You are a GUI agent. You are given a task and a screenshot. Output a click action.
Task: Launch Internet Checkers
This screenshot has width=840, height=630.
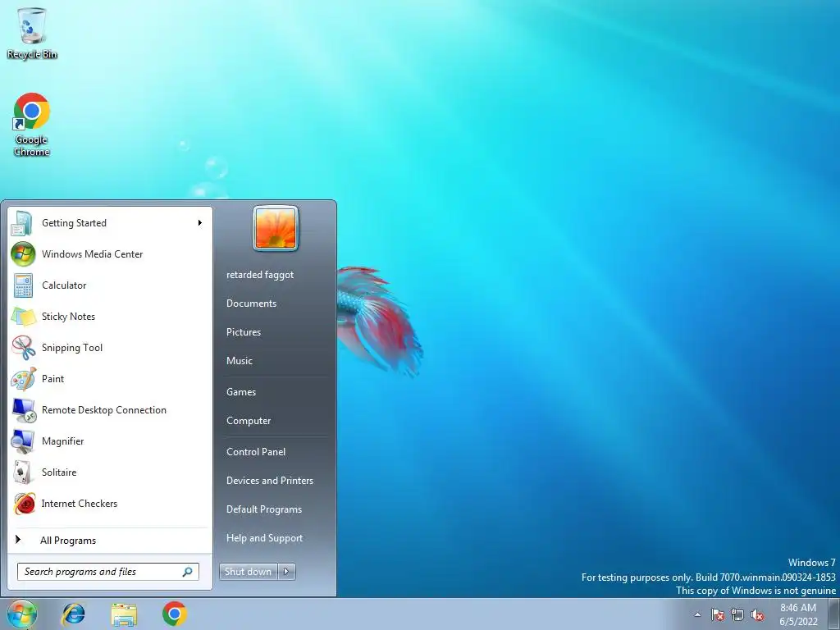click(110, 503)
